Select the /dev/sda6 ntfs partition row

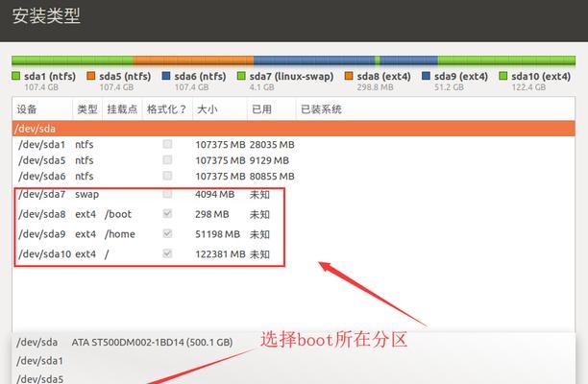coord(293,176)
